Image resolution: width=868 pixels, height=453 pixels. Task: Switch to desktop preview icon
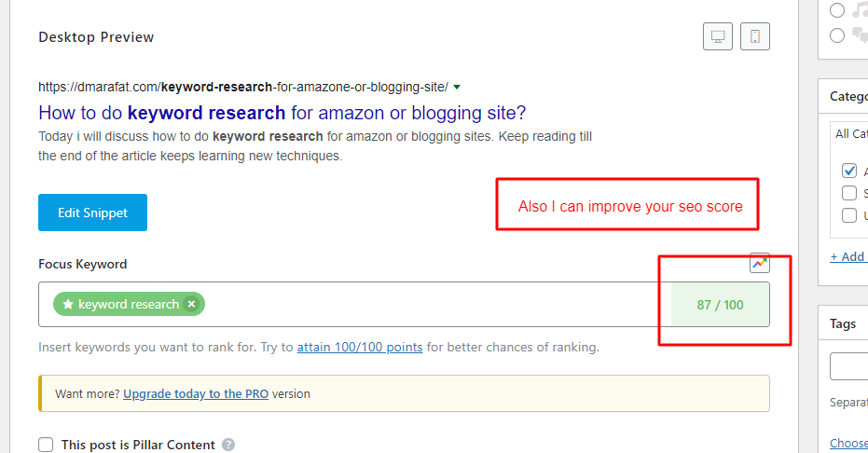tap(718, 37)
